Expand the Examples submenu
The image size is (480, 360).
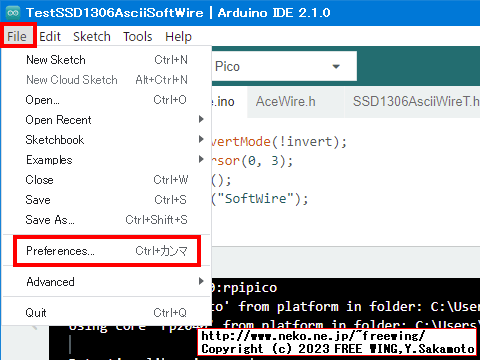pyautogui.click(x=107, y=160)
